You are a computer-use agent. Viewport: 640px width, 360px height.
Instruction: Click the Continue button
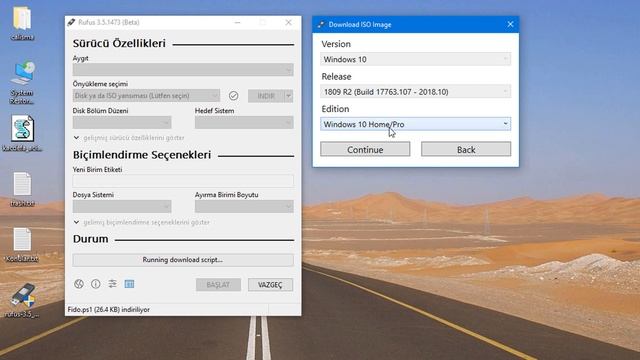click(x=365, y=149)
